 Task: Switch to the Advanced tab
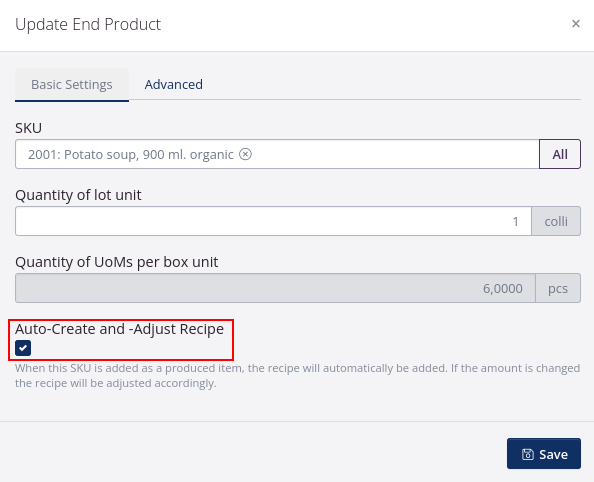coord(174,85)
